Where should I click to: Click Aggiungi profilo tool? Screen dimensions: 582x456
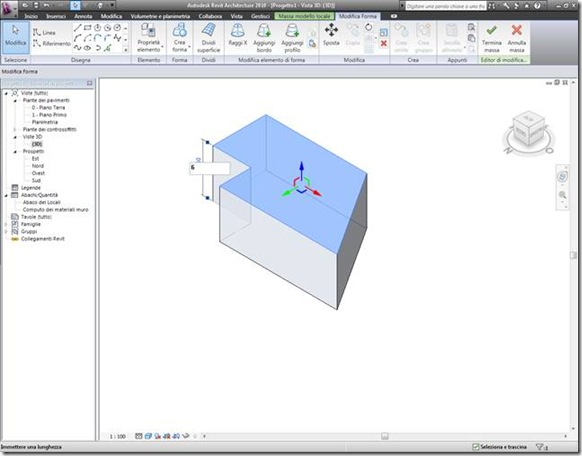pos(292,37)
